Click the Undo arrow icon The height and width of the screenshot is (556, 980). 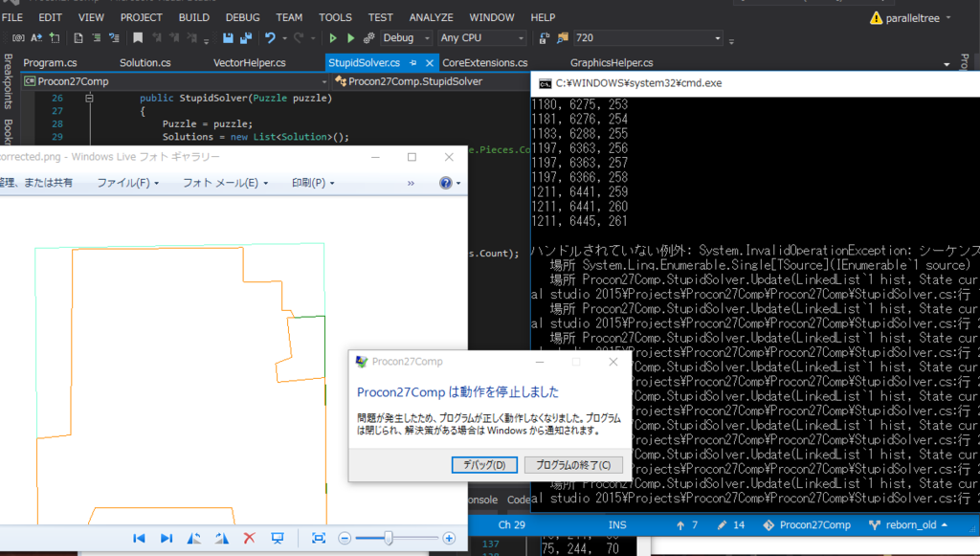[271, 38]
